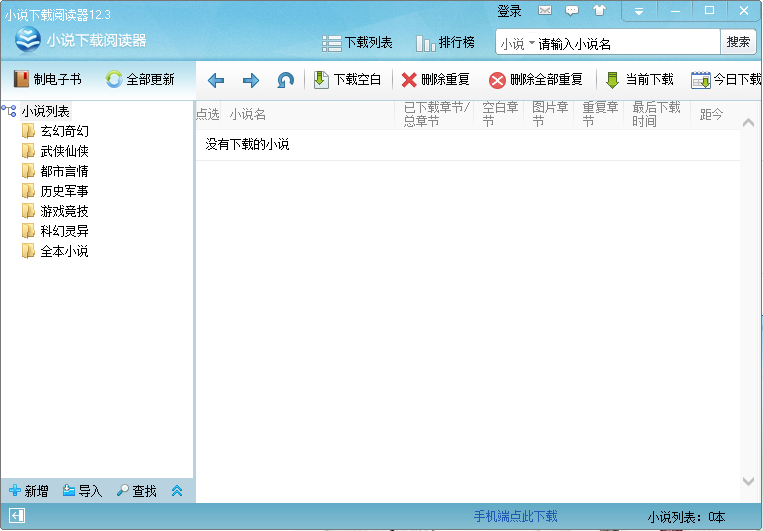
Task: Click 下载空白 download blank chapters
Action: (347, 80)
